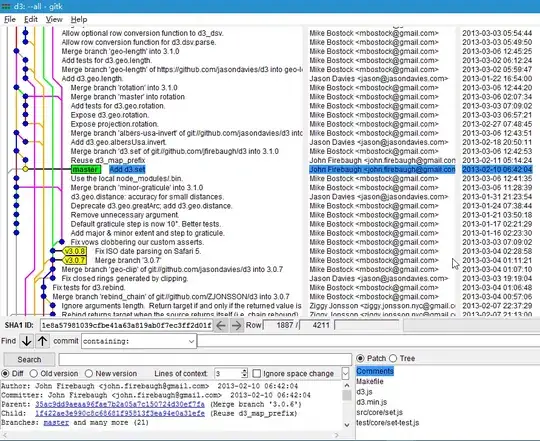The image size is (540, 441).
Task: Select src/core/set.js in the file list
Action: [380, 412]
